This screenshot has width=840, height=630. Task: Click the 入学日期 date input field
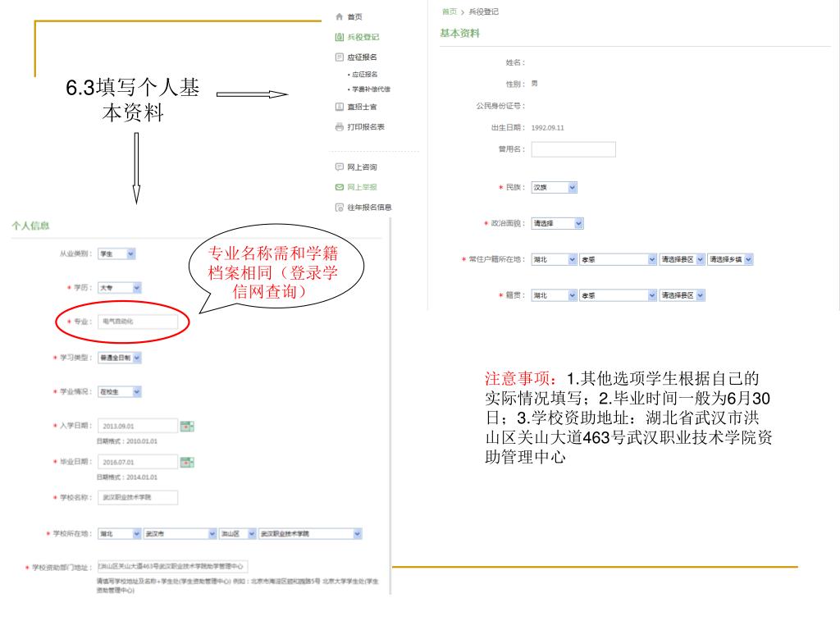point(138,426)
